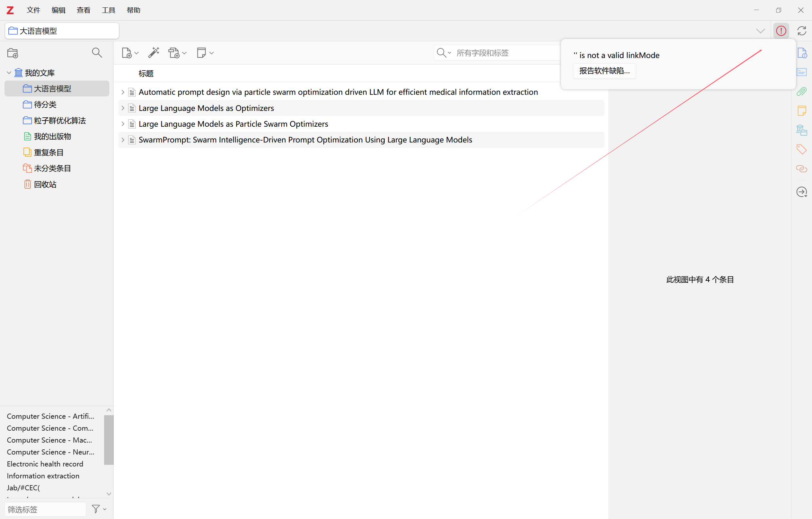Click the magic wand add-by-identifier icon
812x519 pixels.
point(153,53)
